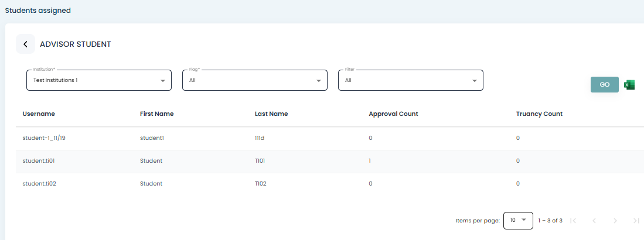Export the list with the Excel icon
This screenshot has width=644, height=240.
click(x=629, y=85)
